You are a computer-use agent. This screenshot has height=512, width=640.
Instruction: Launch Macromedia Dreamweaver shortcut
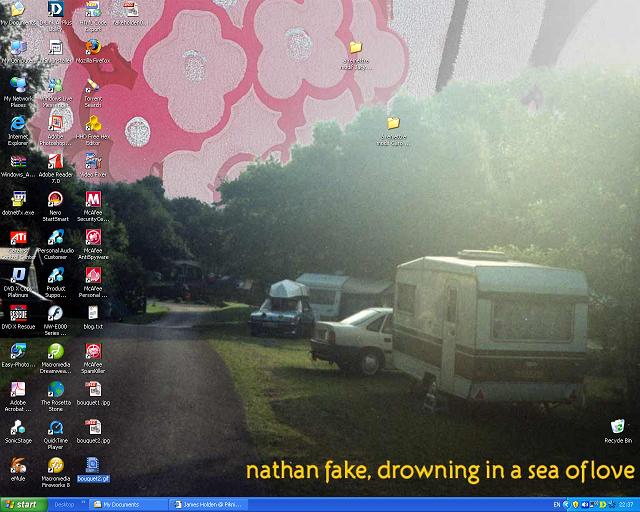56,358
